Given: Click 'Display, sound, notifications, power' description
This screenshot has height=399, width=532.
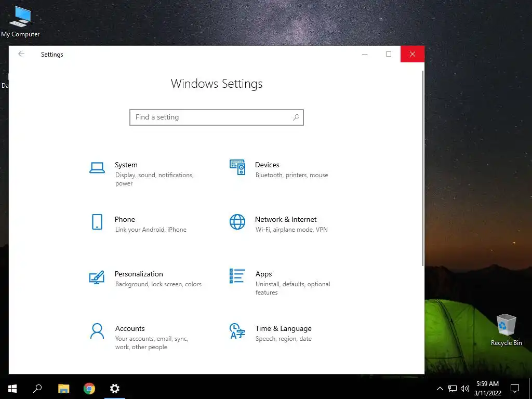Looking at the screenshot, I should tap(154, 179).
